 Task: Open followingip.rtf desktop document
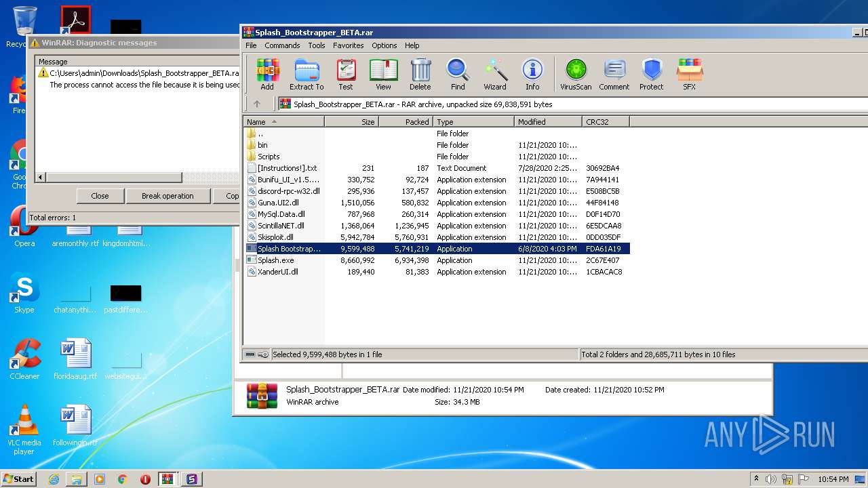click(75, 426)
